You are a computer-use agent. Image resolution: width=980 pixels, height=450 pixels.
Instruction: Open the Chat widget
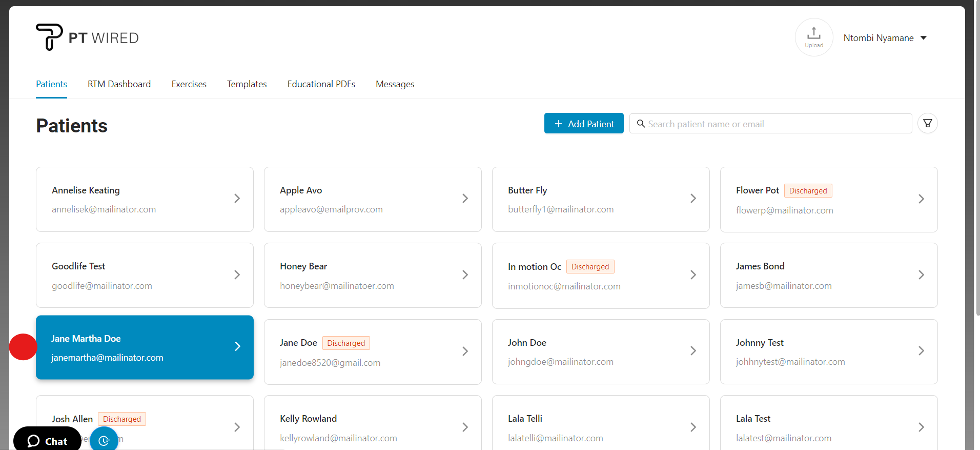point(47,441)
